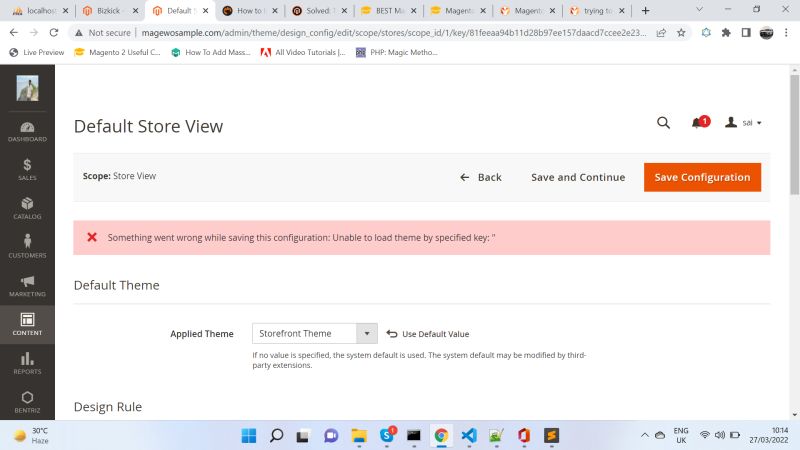Screen dimensions: 800x450
Task: Open Chrome extensions puzzle icon
Action: 726,33
